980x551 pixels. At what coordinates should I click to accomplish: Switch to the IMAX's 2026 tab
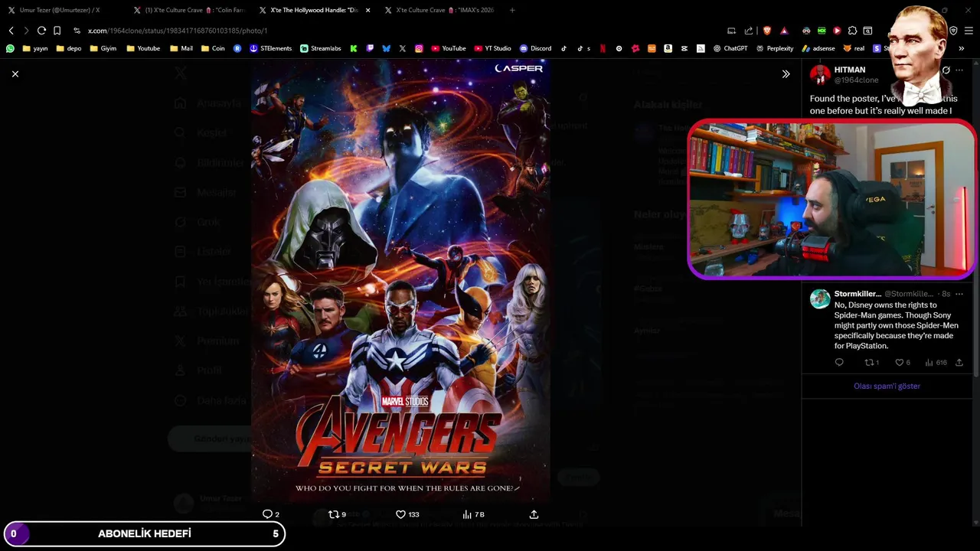pyautogui.click(x=439, y=10)
